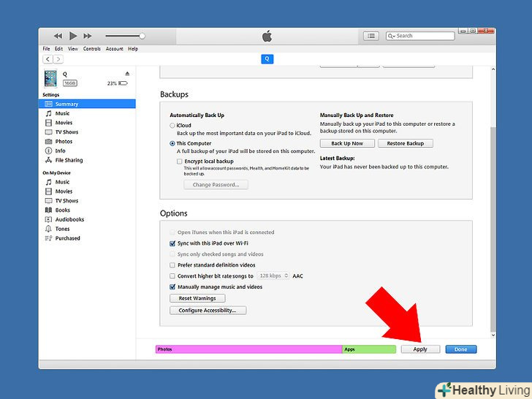Select Purchased icon in sidebar

[49, 238]
